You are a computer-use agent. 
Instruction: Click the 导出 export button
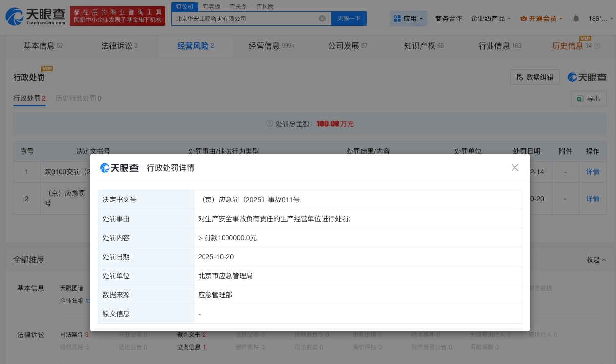coord(589,99)
